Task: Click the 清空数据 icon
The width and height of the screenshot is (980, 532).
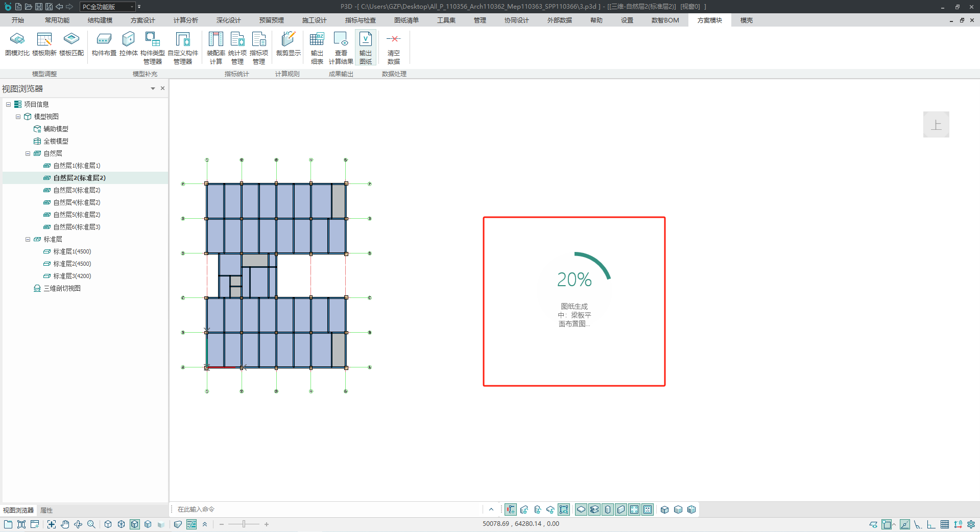Action: point(393,47)
